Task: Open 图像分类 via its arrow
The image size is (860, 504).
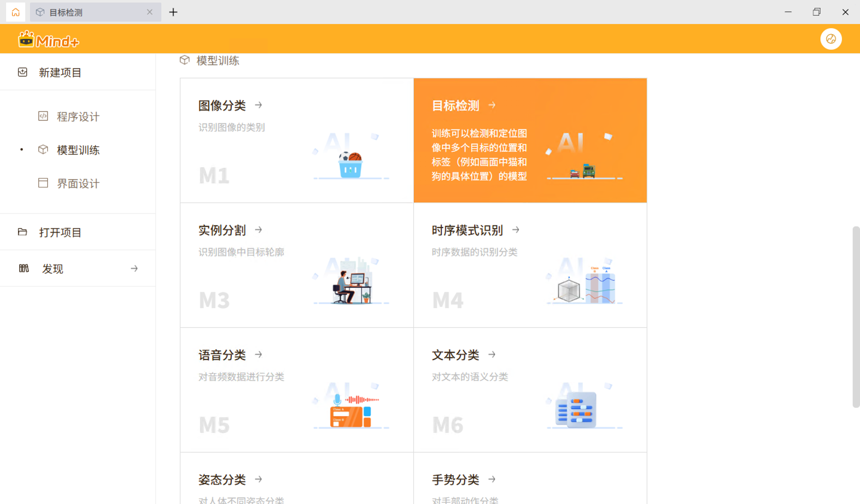Action: point(259,105)
